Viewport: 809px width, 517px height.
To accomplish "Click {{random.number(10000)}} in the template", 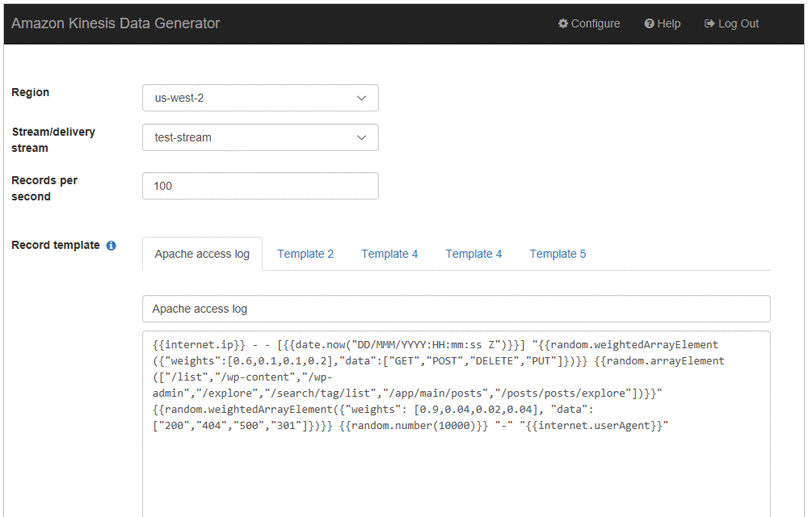I will coord(413,426).
